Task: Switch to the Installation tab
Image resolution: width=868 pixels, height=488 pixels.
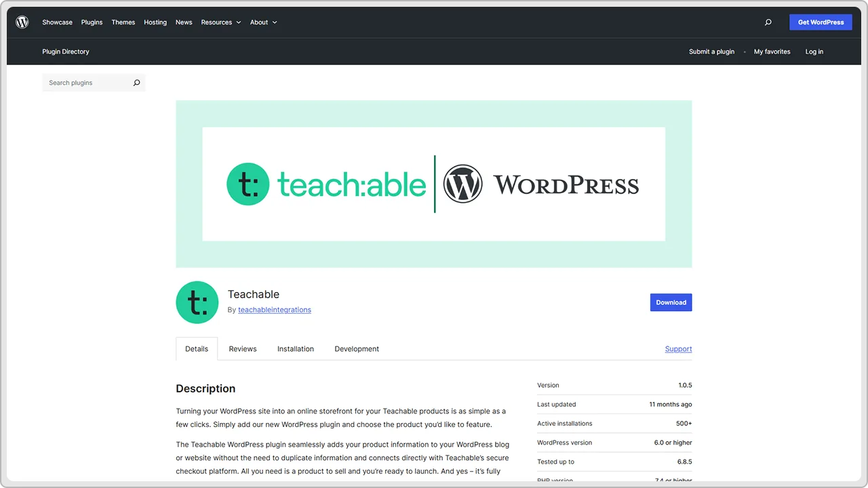Action: 296,349
